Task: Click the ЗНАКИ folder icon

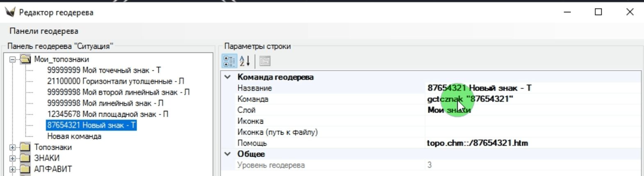Action: coord(25,158)
